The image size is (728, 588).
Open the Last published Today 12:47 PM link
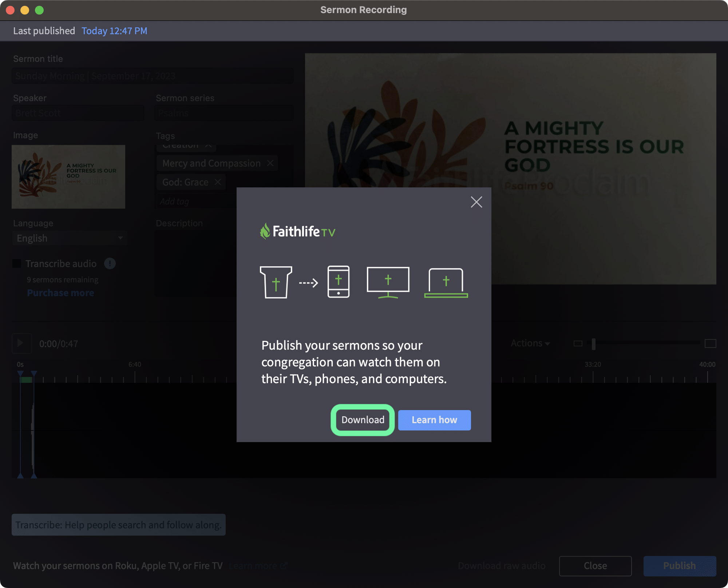[x=114, y=31]
